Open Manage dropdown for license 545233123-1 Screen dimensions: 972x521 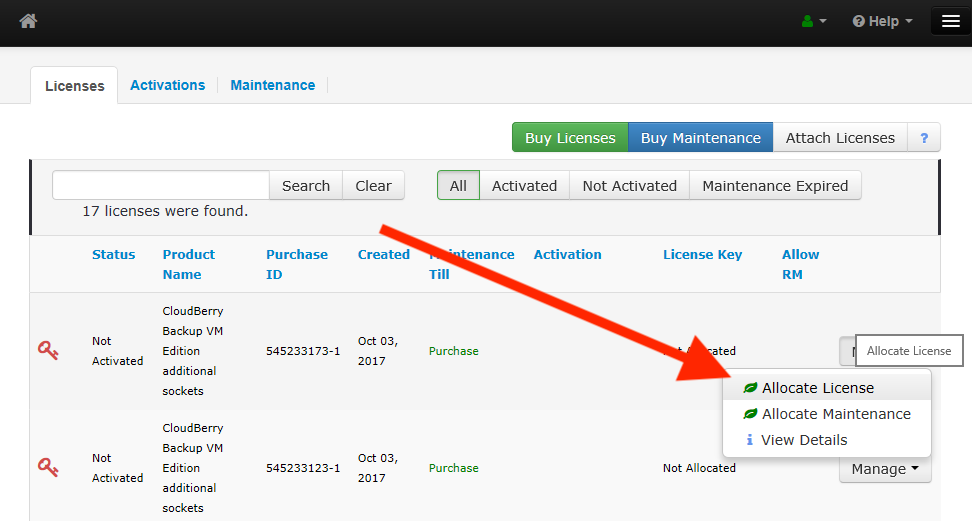885,469
